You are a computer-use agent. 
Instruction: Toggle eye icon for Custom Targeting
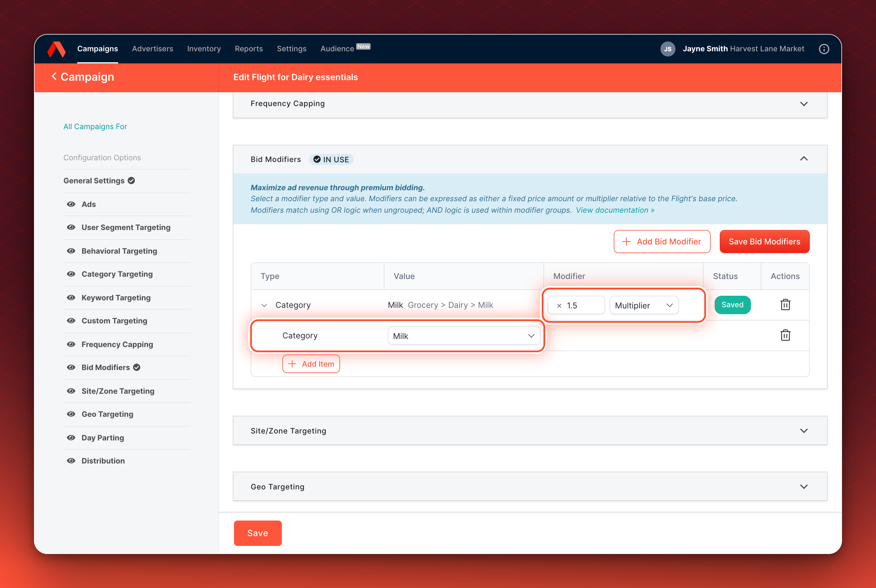pos(71,321)
